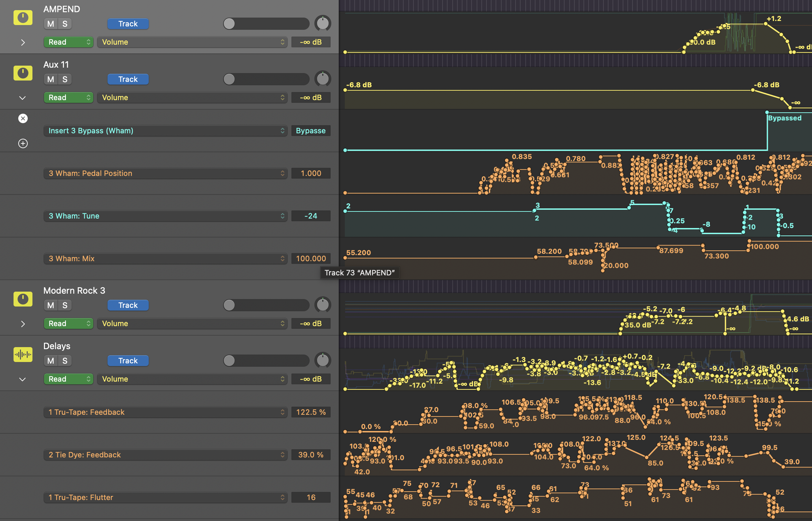Solo the Aux 11 track

tap(65, 79)
